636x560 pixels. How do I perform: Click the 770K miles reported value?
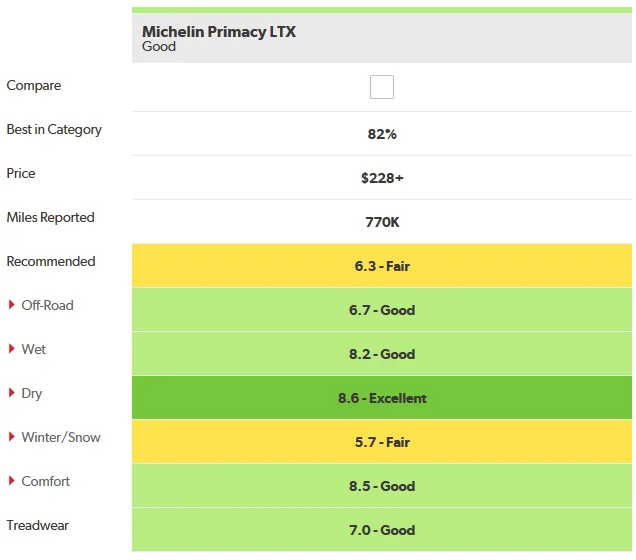382,222
